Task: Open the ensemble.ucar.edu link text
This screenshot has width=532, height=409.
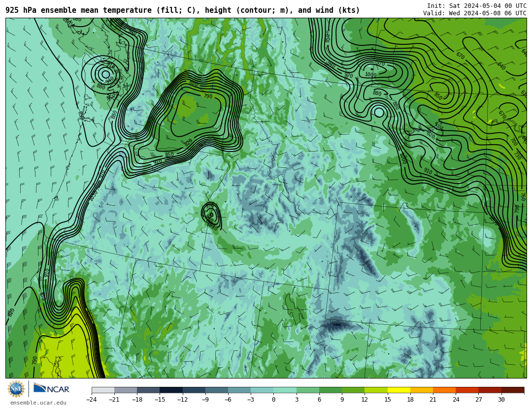Action: [x=38, y=403]
